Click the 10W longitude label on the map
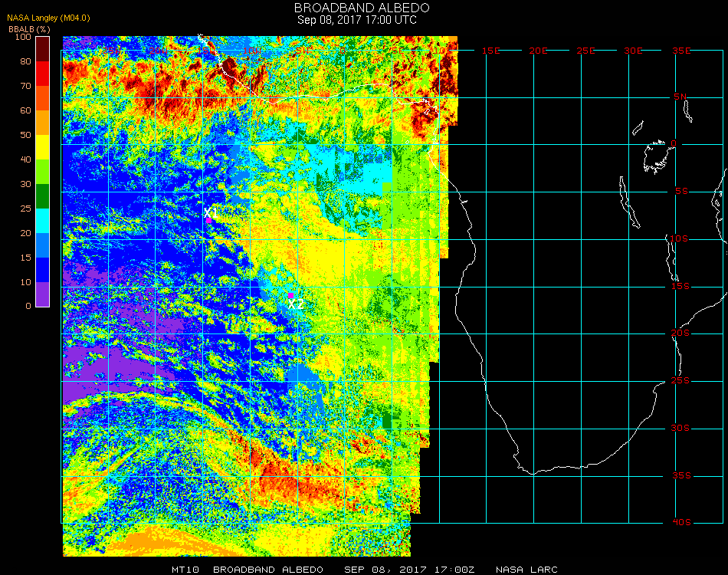This screenshot has width=728, height=575. coord(252,51)
